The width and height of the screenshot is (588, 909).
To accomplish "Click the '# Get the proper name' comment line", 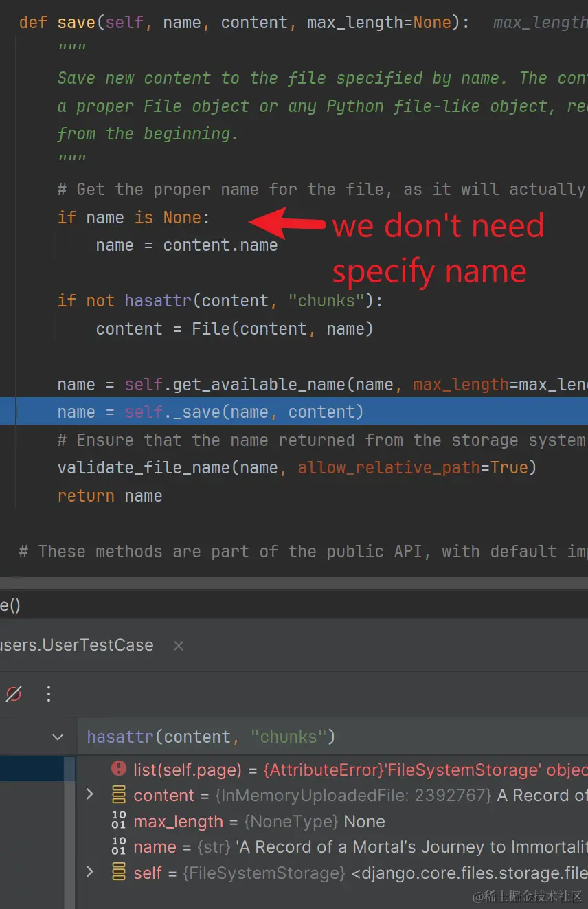I will (x=322, y=190).
